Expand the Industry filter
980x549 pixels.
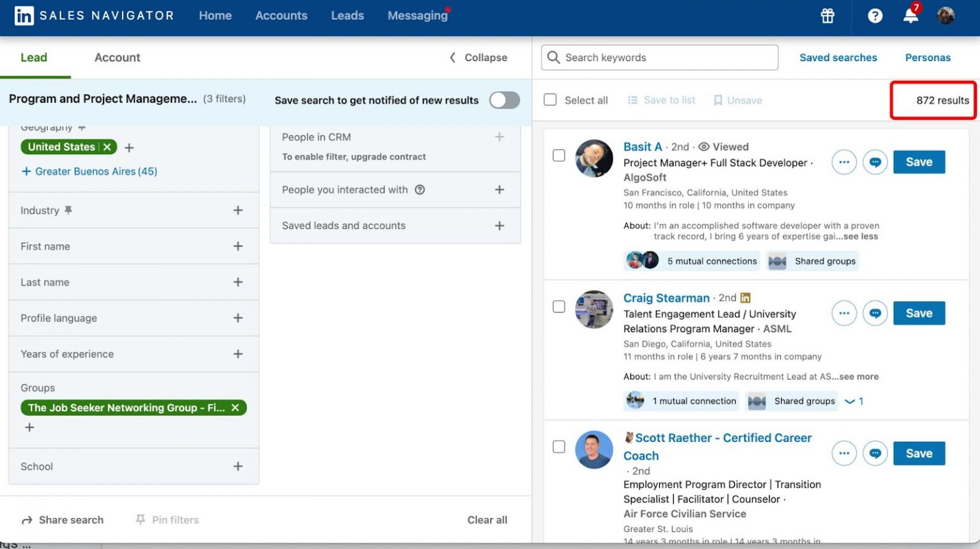[237, 210]
